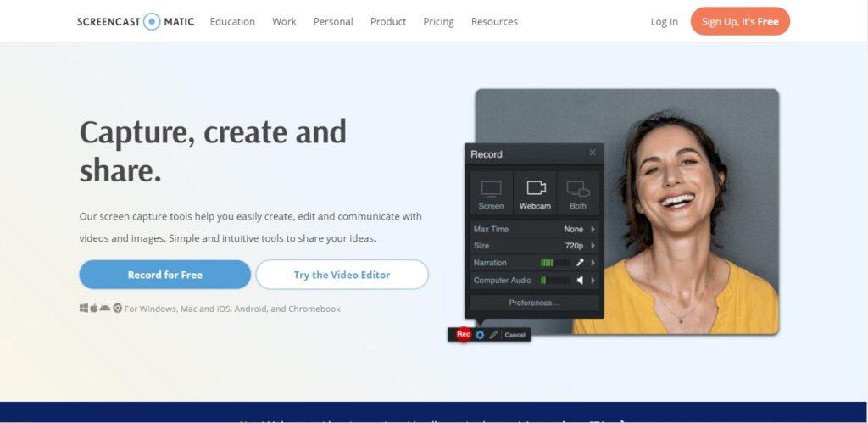Viewport: 868px width, 423px height.
Task: Click the pencil draw icon beside Rec
Action: [493, 335]
